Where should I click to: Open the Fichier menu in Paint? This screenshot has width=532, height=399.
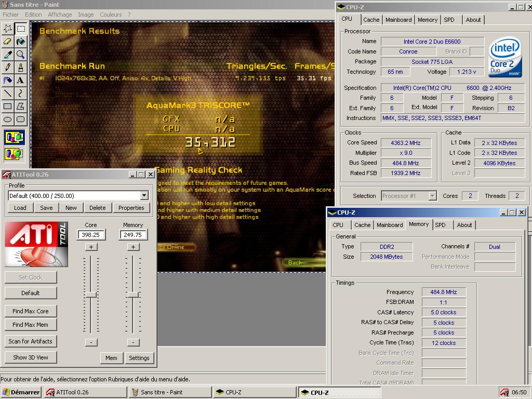coord(10,15)
